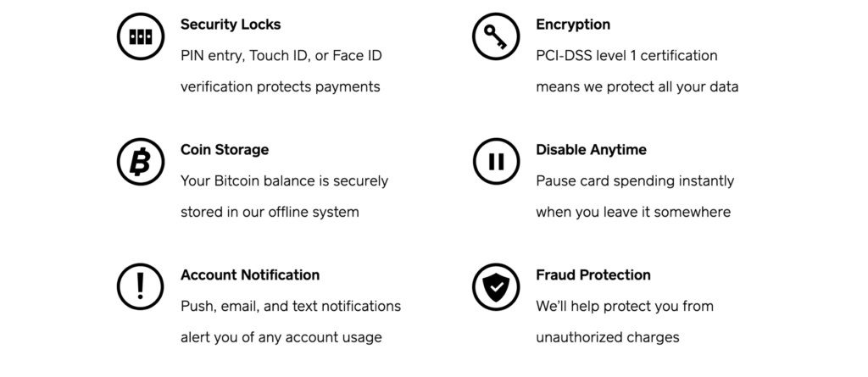Select the Encryption heading

tap(572, 25)
